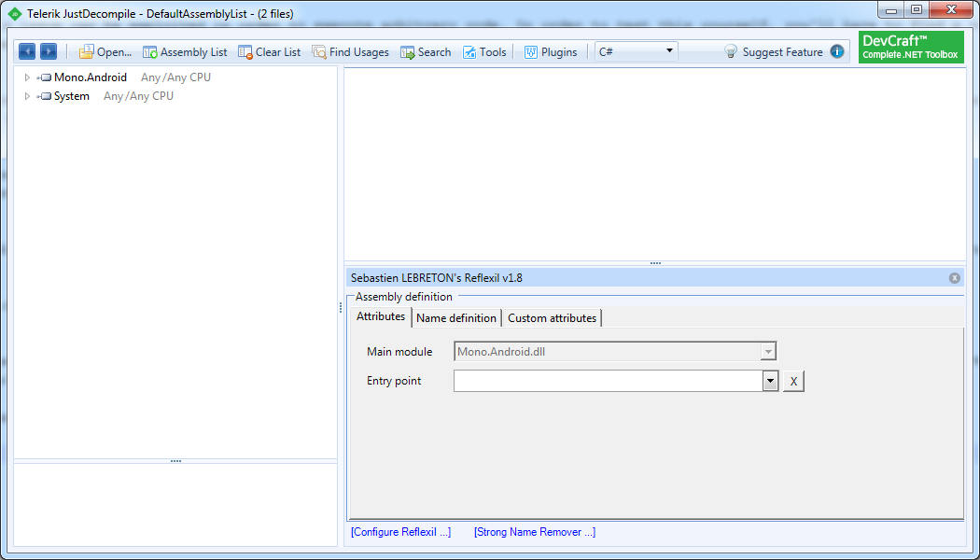Click the blue info icon
Viewport: 980px width, 560px height.
click(x=837, y=52)
